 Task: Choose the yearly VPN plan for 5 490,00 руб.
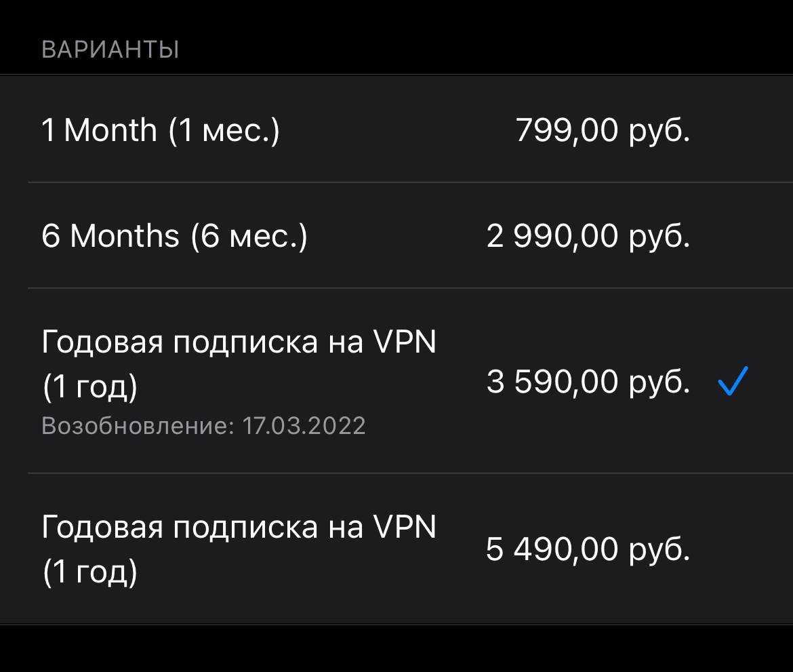396,549
